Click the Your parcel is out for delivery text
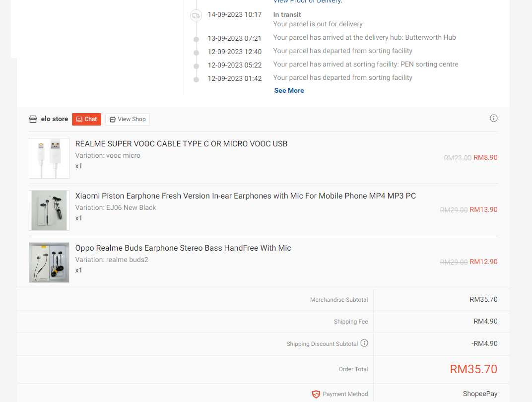The image size is (532, 402). (x=318, y=24)
